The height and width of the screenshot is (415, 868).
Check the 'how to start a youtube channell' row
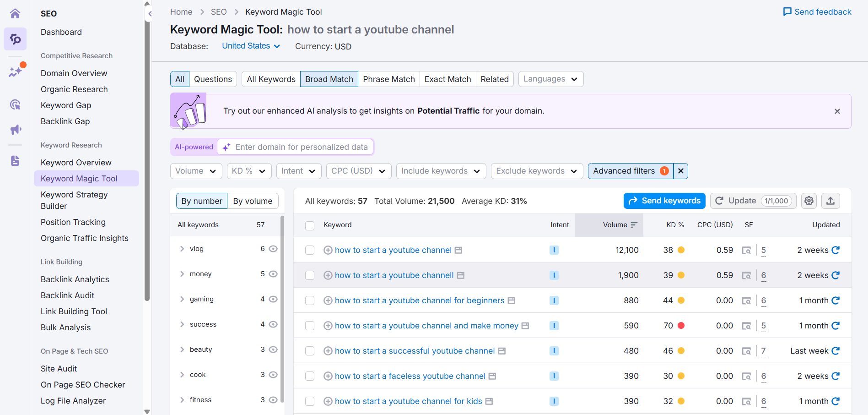[310, 275]
